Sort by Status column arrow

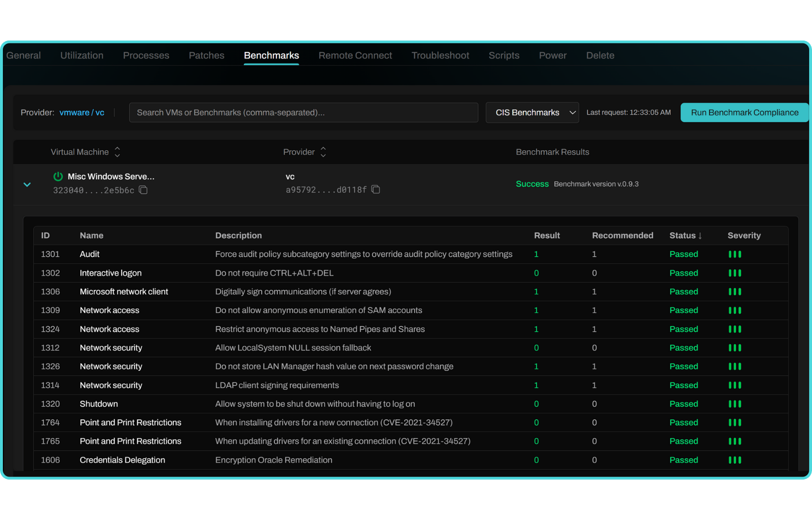699,236
